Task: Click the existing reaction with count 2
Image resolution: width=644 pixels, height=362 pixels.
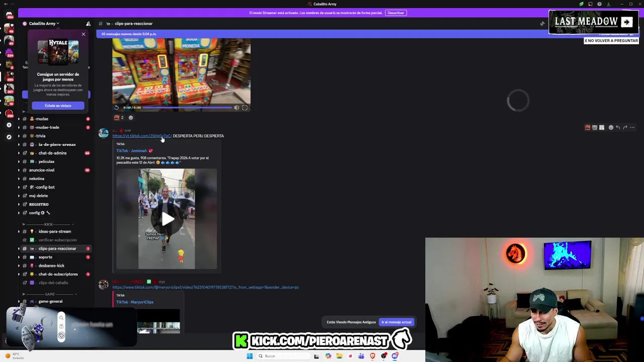Action: (119, 118)
